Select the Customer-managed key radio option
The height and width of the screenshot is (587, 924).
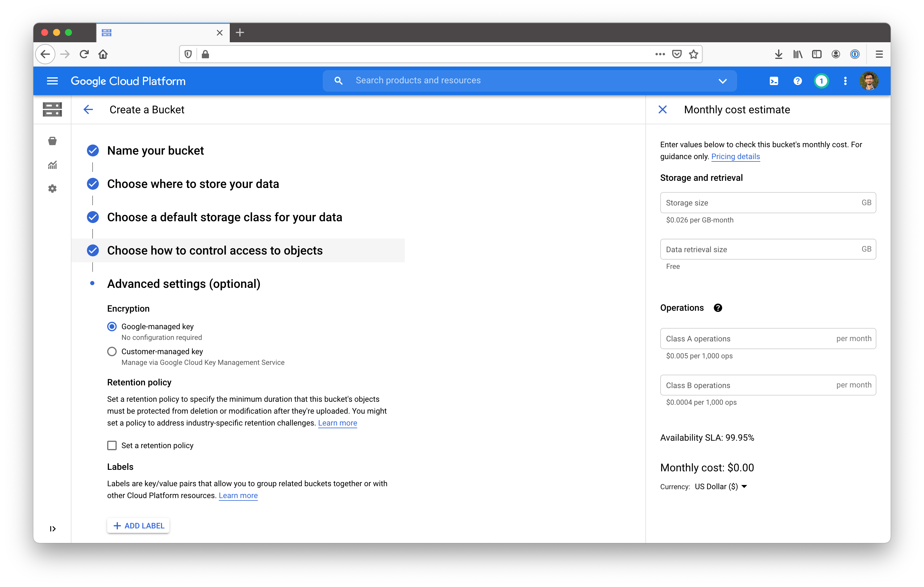pos(112,351)
